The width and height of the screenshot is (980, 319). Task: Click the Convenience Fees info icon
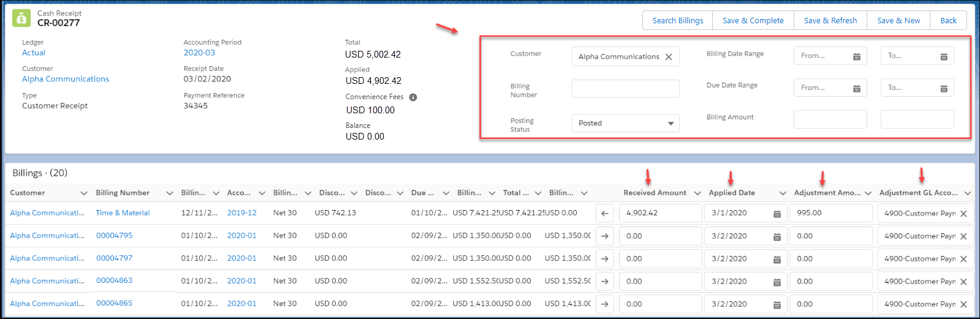(x=413, y=97)
